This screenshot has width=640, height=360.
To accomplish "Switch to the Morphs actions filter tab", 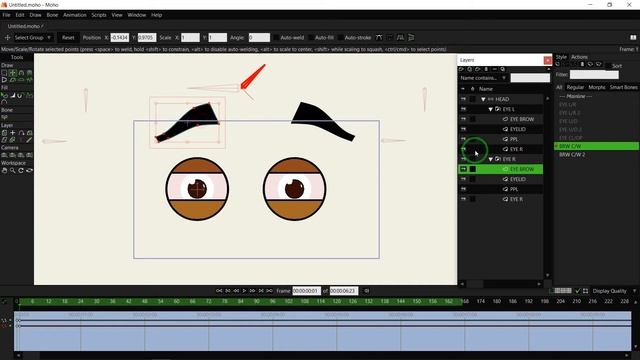I will point(597,87).
